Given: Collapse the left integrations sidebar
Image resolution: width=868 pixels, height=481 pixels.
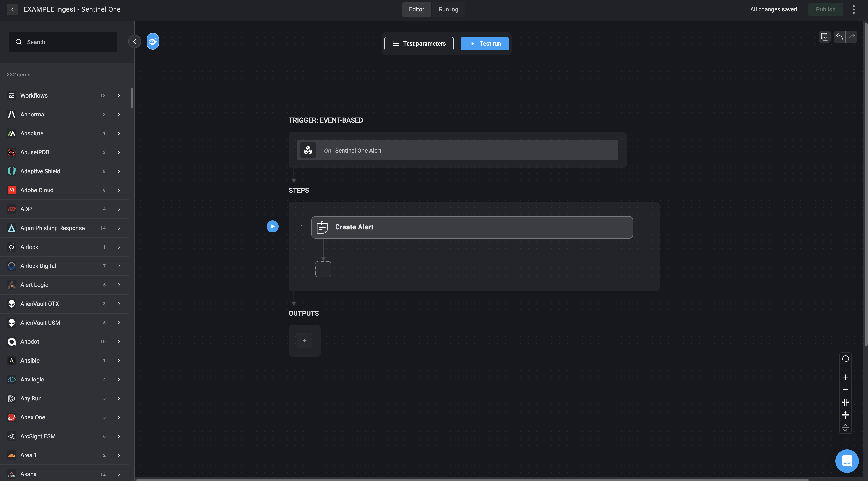Looking at the screenshot, I should [x=134, y=41].
